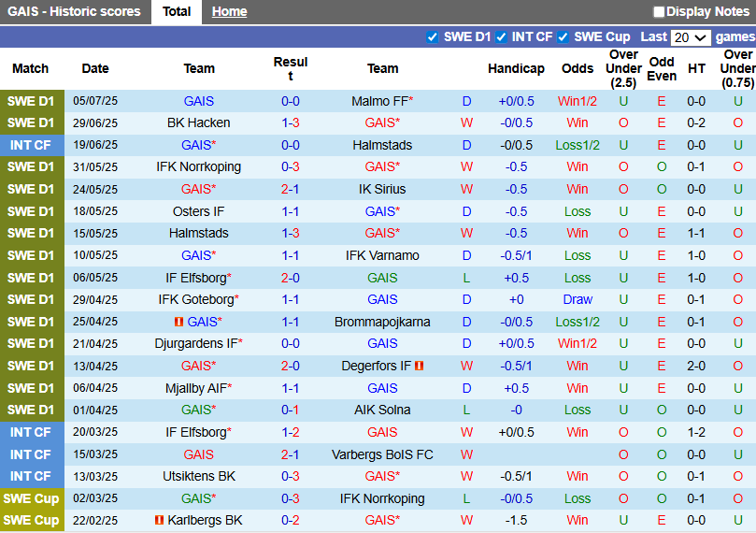This screenshot has width=756, height=533.
Task: Open Brommapojkarna team link
Action: 382,322
